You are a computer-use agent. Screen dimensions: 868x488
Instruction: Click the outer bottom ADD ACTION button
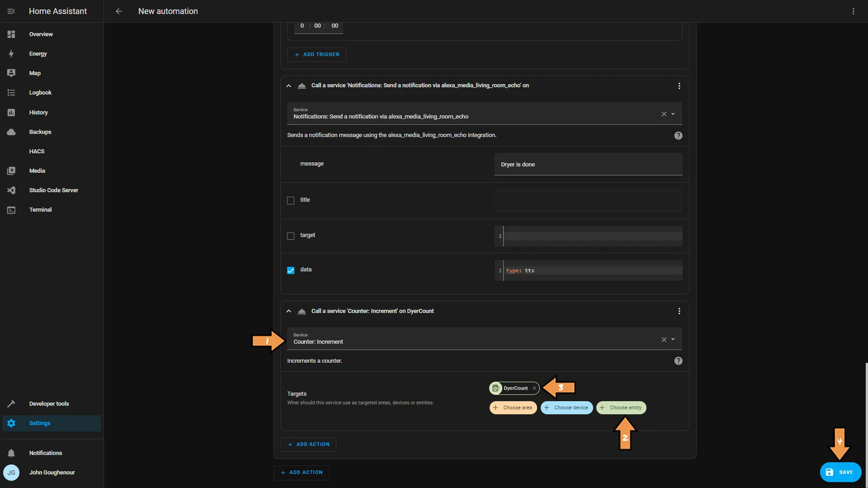pos(302,473)
